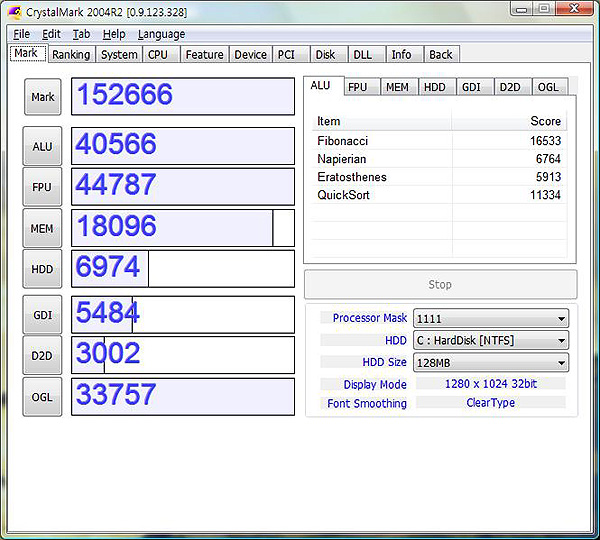
Task: Switch to the PCI tab
Action: (291, 55)
